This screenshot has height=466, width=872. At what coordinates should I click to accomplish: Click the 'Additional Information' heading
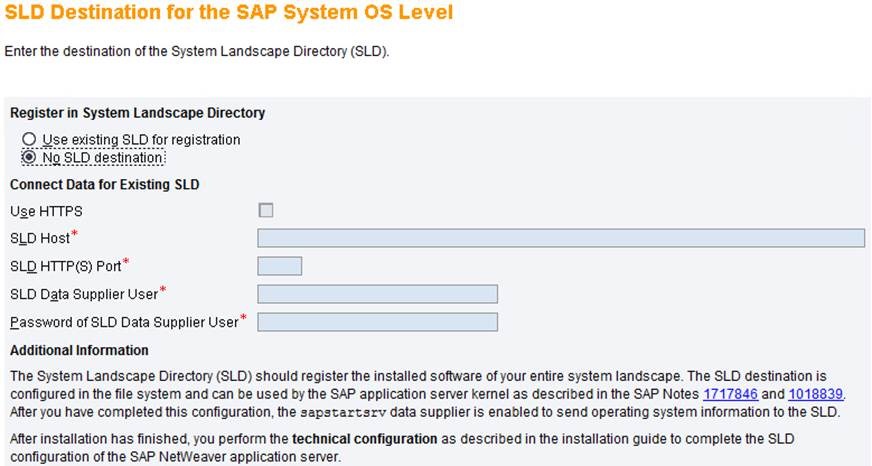click(x=79, y=350)
